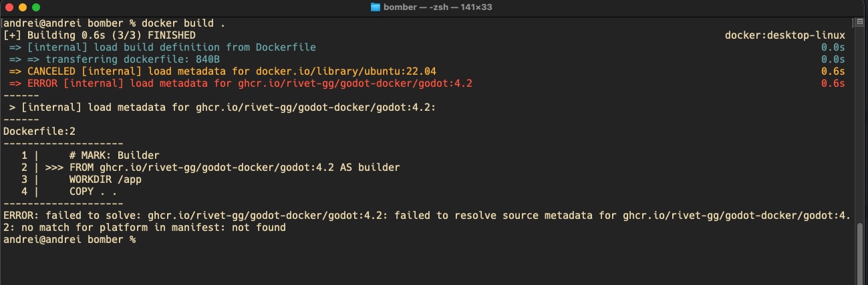Click the 'Building 0.6s (3/3) FINISHED' line
Screen dimensions: 868x285
click(100, 35)
